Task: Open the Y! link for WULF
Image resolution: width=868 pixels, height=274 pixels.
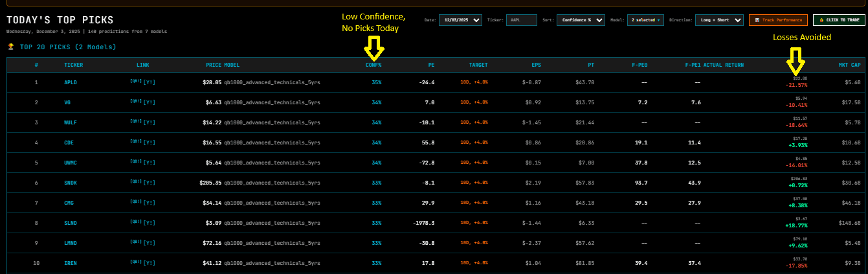Action: [x=149, y=122]
